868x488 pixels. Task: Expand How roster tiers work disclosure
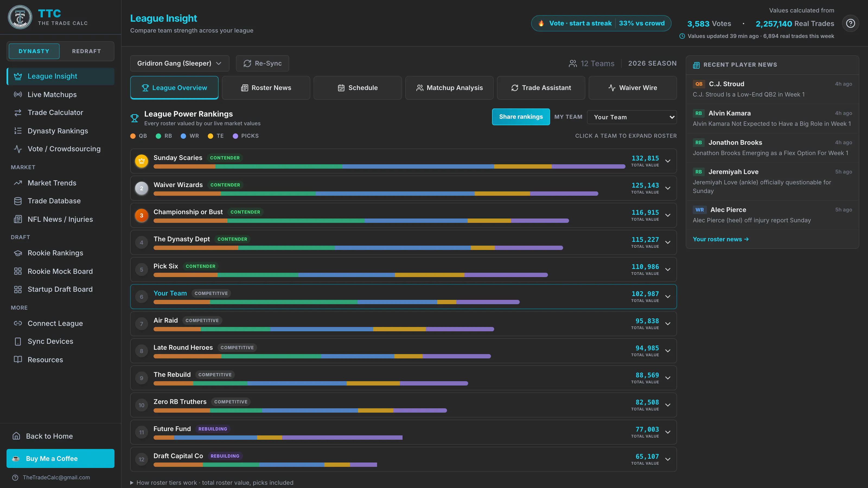point(212,483)
